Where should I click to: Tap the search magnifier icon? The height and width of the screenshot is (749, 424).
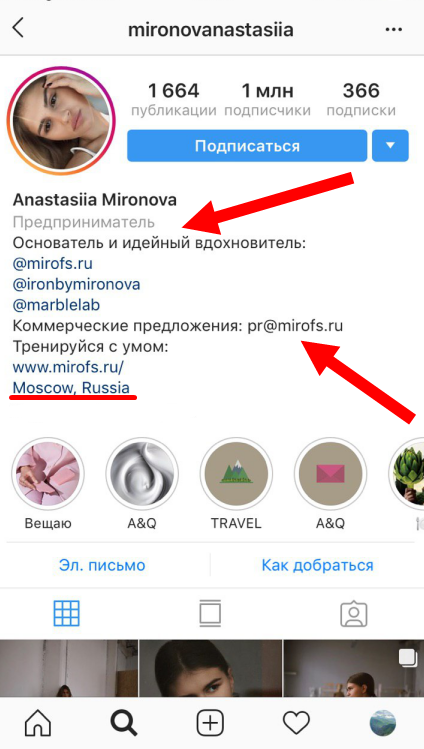click(124, 723)
